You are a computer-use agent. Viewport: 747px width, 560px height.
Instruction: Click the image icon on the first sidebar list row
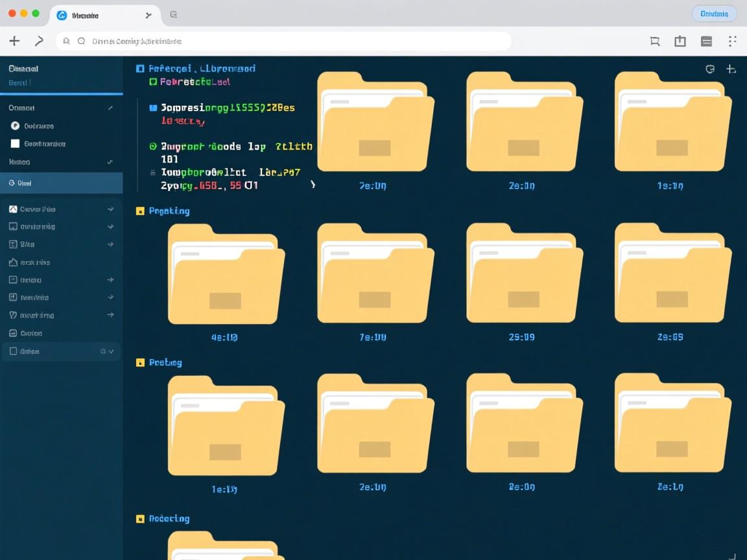click(x=12, y=209)
